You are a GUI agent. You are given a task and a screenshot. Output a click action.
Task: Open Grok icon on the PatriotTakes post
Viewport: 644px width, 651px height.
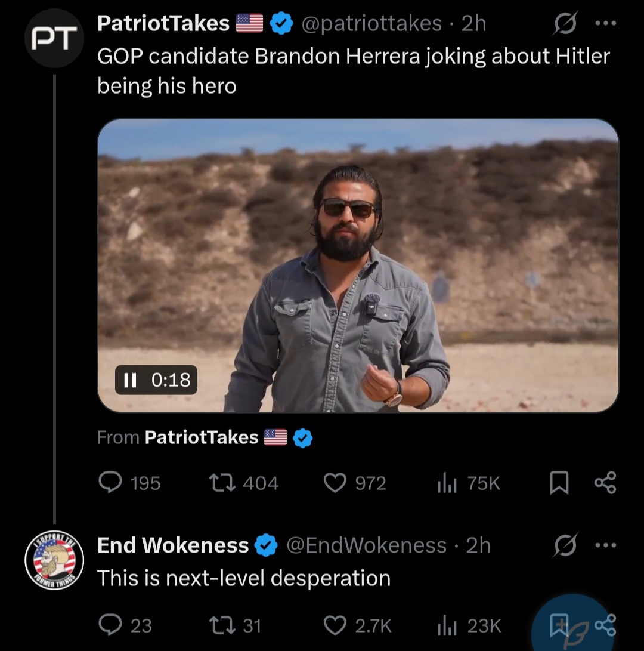pos(563,24)
